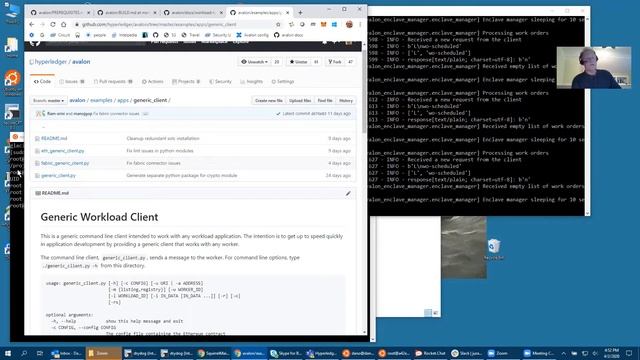Open README.md in the file list

[54, 138]
